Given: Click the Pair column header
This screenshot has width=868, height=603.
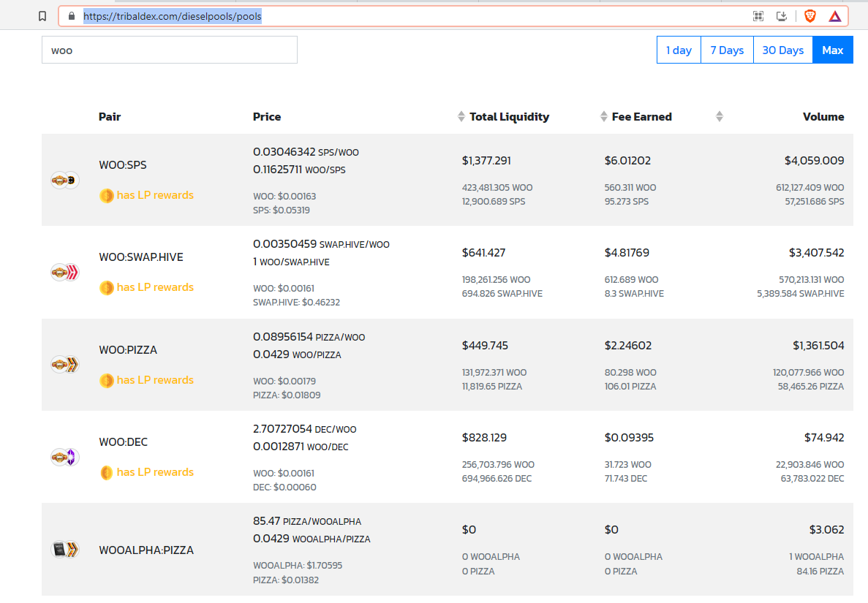Looking at the screenshot, I should [x=110, y=117].
